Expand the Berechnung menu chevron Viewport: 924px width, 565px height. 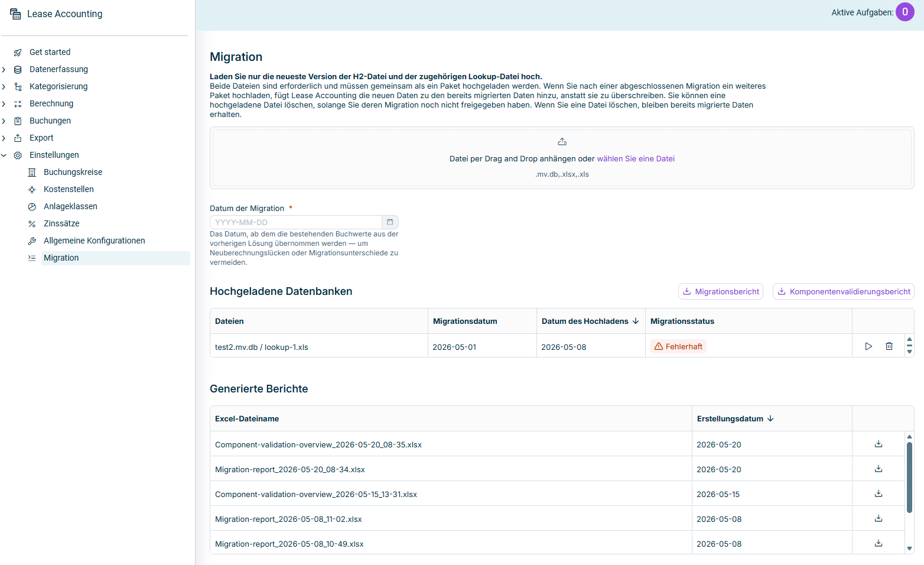4,104
